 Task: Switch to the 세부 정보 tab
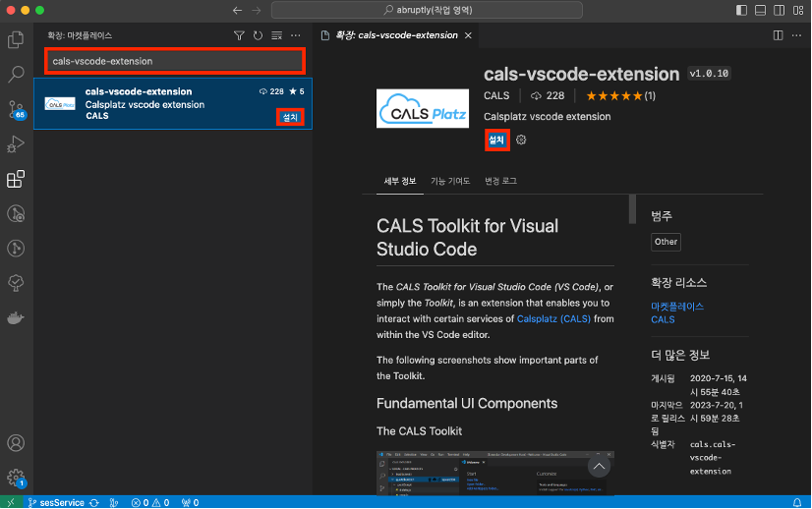pyautogui.click(x=400, y=181)
